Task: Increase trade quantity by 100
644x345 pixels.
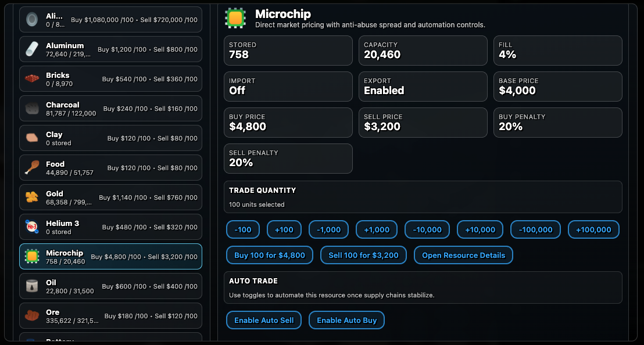Action: [284, 229]
